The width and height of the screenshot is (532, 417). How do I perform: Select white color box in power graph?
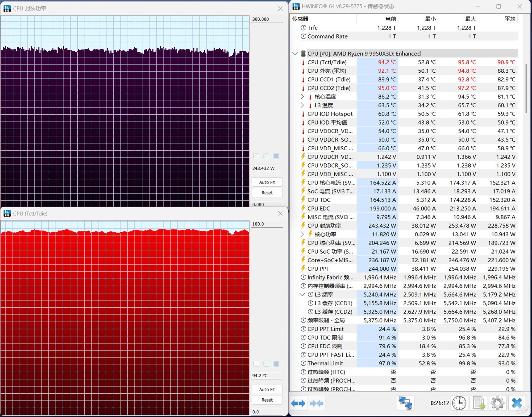(x=256, y=156)
